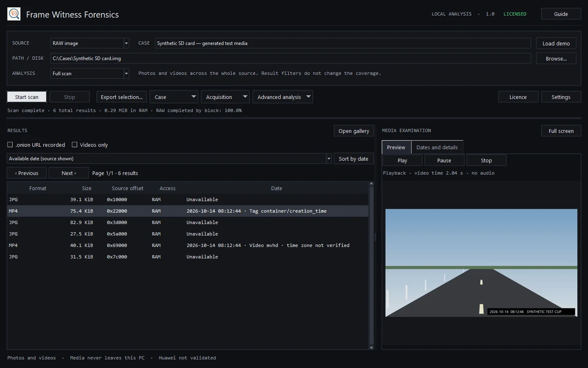588x368 pixels.
Task: Expand the Advanced analysis dropdown
Action: pos(283,97)
